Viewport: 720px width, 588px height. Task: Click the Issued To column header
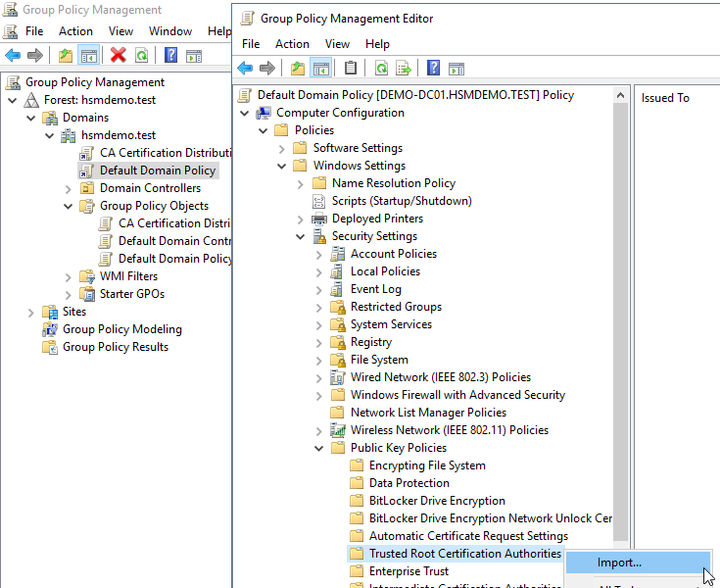pyautogui.click(x=665, y=97)
